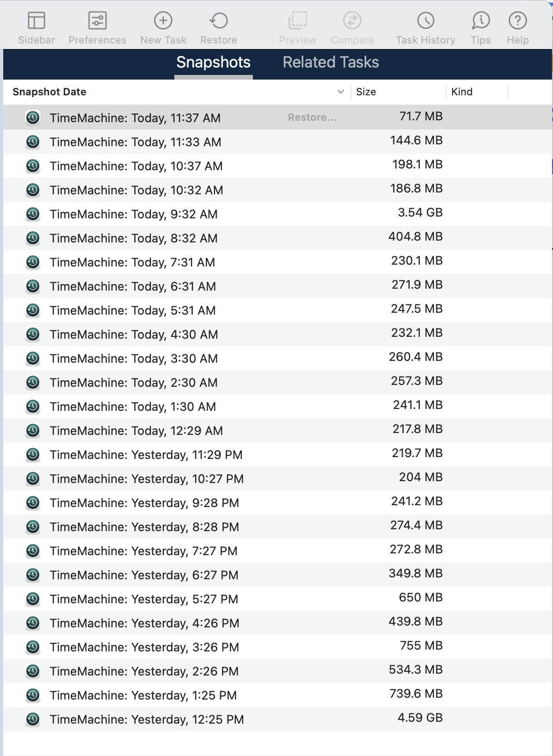Click the 204 MB size value
The image size is (553, 756).
[421, 477]
